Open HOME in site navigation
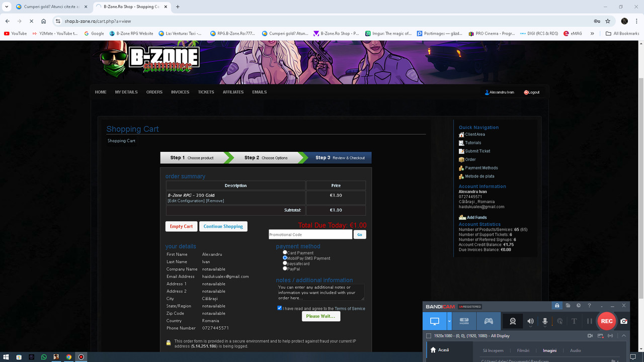644x362 pixels. [101, 92]
